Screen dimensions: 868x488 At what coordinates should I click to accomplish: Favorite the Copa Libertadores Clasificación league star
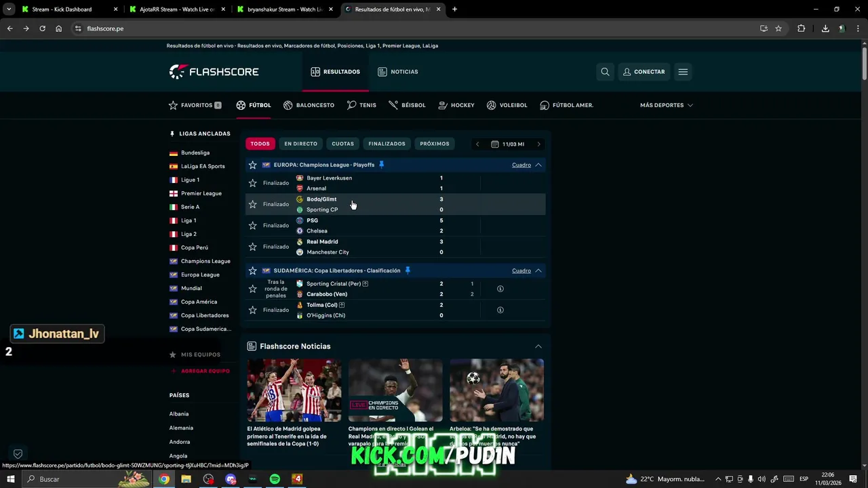pos(252,270)
